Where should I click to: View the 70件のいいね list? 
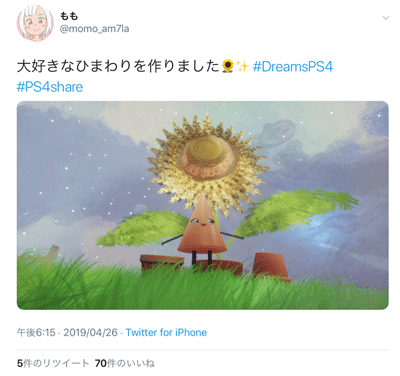125,363
